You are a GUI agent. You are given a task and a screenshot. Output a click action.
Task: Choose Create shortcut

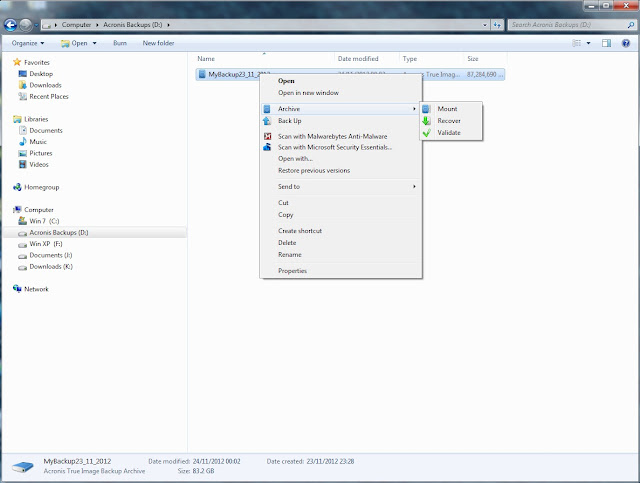point(300,231)
